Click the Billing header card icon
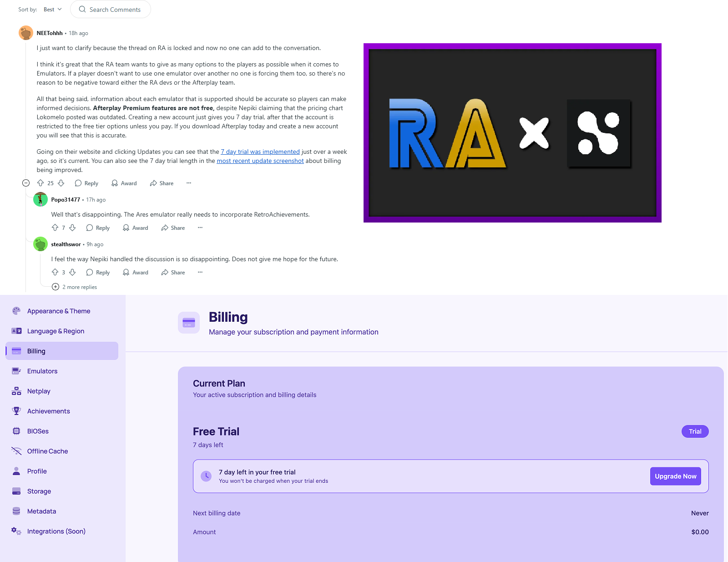This screenshot has width=728, height=562. click(x=189, y=323)
